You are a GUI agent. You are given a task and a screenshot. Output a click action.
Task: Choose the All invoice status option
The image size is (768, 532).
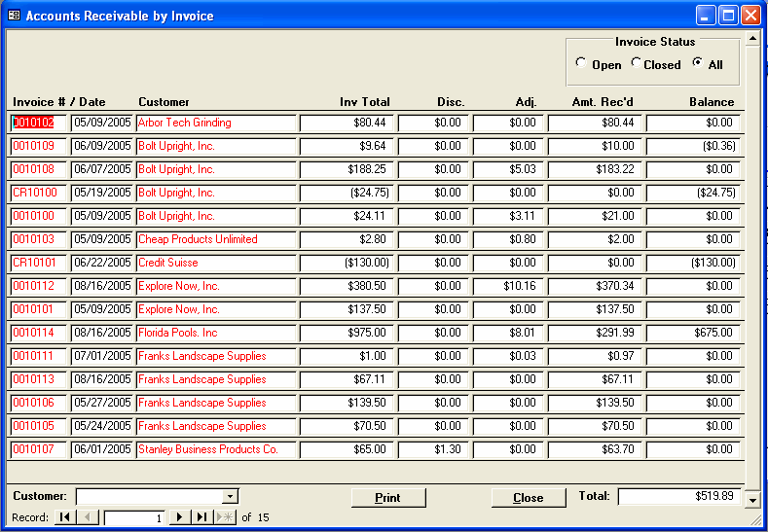coord(697,64)
